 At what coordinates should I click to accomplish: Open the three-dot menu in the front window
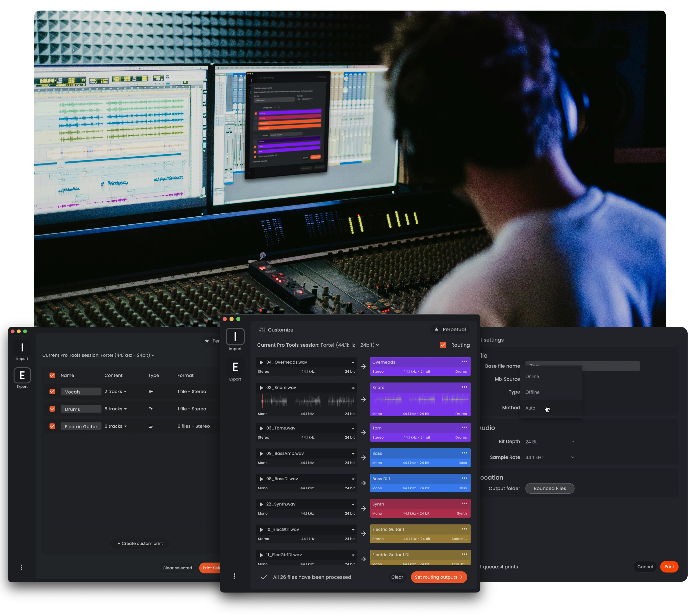[234, 576]
